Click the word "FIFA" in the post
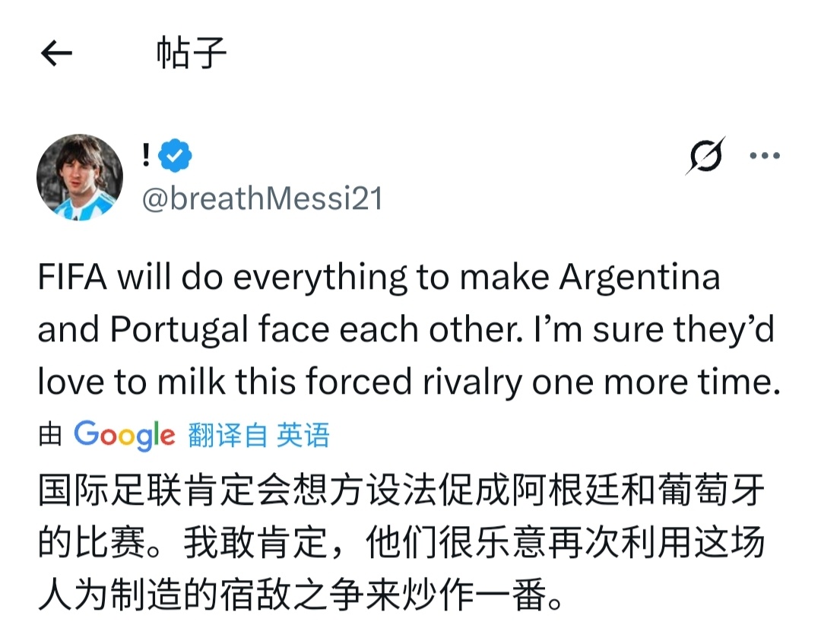The width and height of the screenshot is (821, 644). click(x=73, y=279)
